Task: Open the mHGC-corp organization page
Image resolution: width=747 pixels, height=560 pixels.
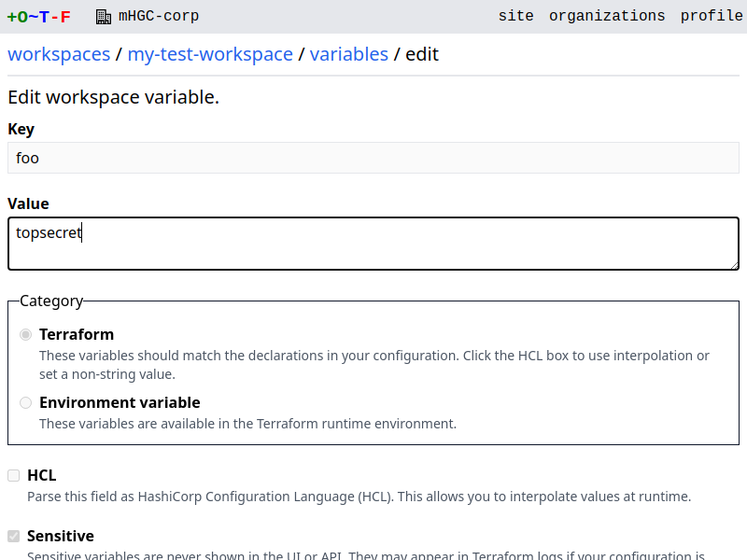Action: [x=159, y=16]
